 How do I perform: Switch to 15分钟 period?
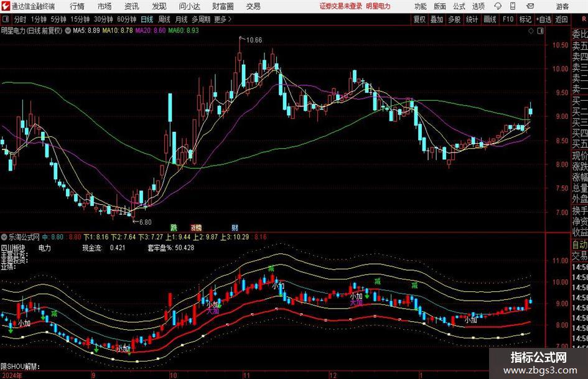[x=80, y=19]
